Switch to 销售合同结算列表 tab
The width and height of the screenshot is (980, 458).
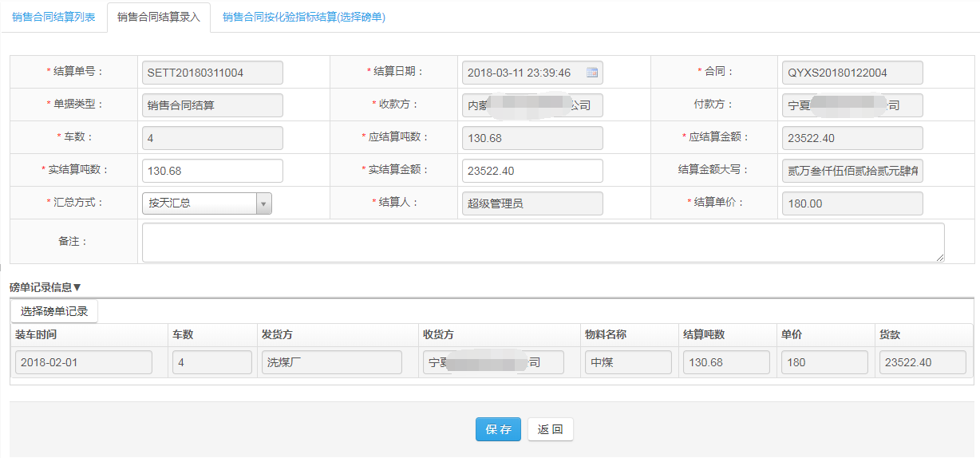[x=53, y=17]
